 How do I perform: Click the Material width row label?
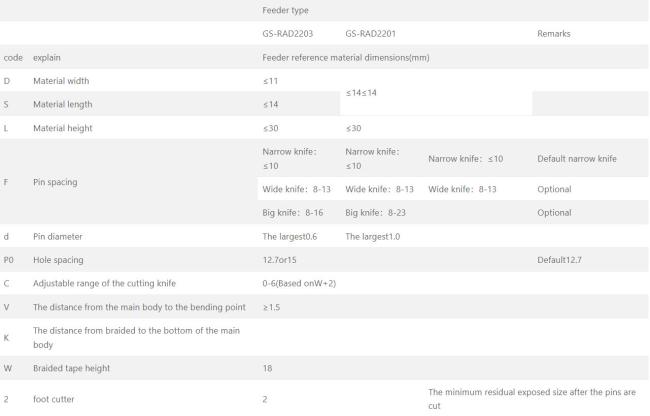pos(61,81)
